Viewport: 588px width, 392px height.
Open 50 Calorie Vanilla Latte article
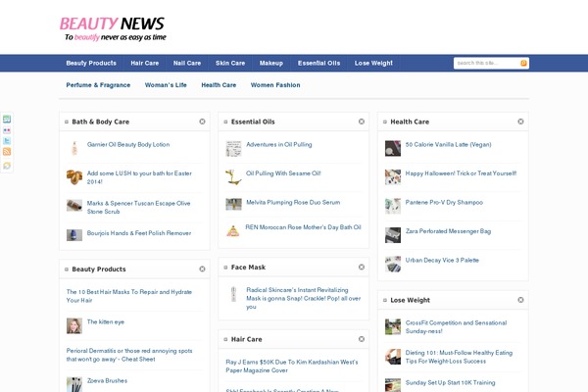(449, 144)
